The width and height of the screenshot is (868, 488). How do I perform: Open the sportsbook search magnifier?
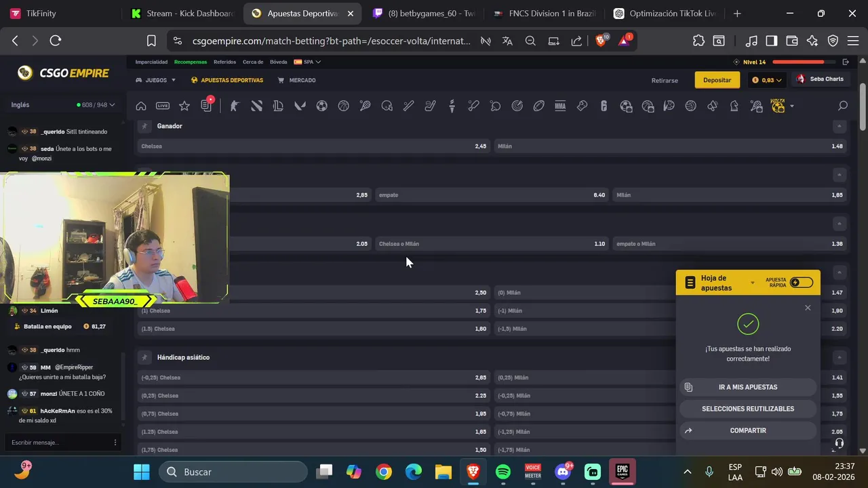[x=843, y=106]
